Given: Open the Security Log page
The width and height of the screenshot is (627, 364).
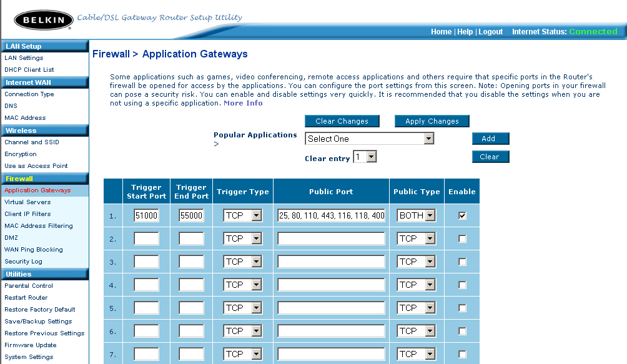Looking at the screenshot, I should (23, 262).
